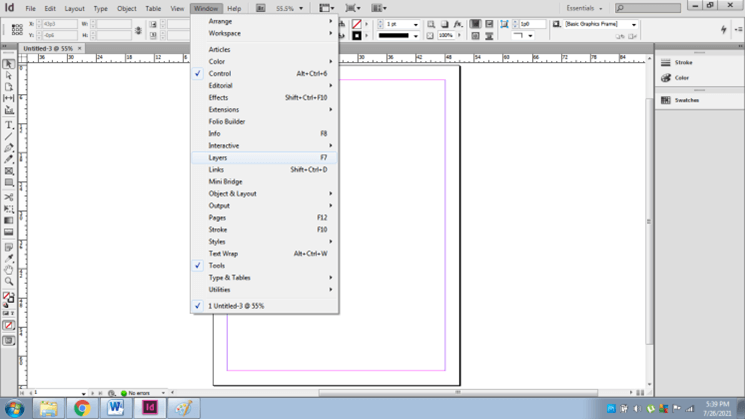Open the Basic Graphics Frame style dropdown
Screen dimensions: 745x419
point(634,24)
